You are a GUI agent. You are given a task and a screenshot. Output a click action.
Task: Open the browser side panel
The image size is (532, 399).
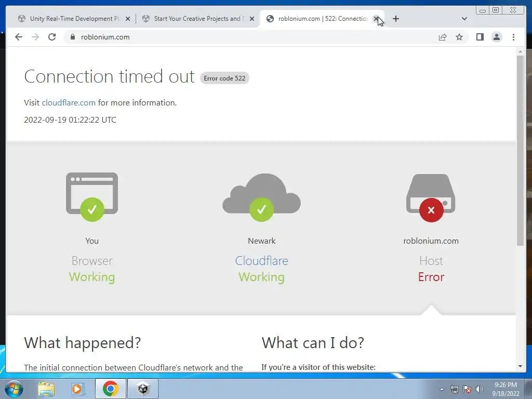480,37
